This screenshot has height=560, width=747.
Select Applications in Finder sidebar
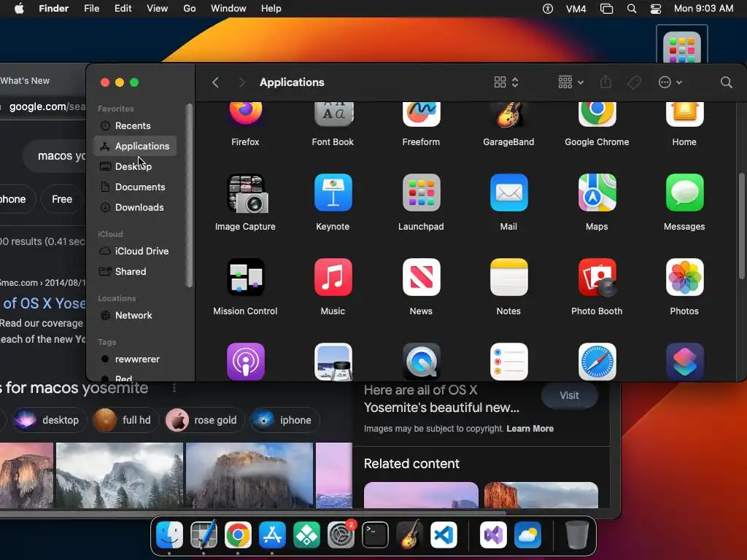click(x=135, y=146)
